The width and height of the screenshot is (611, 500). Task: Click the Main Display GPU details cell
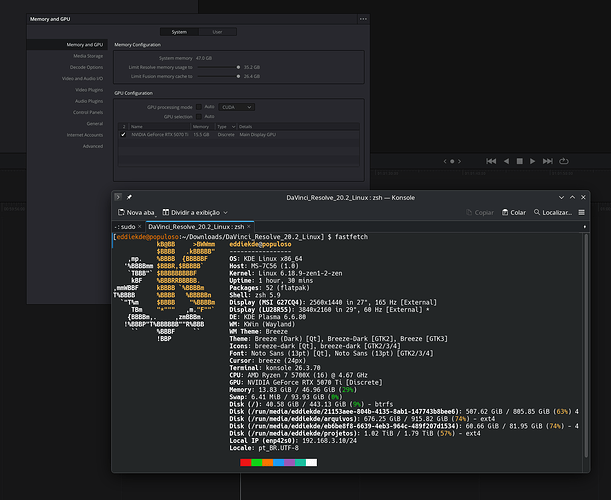(x=258, y=134)
